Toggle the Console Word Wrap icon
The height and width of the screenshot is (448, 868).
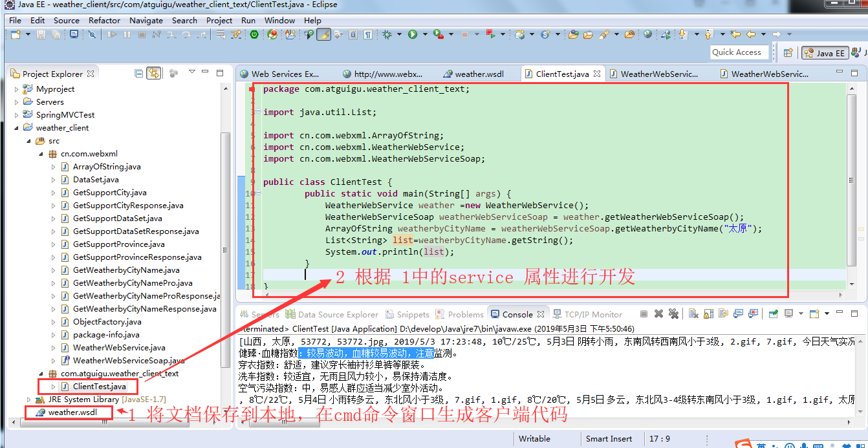[x=723, y=314]
